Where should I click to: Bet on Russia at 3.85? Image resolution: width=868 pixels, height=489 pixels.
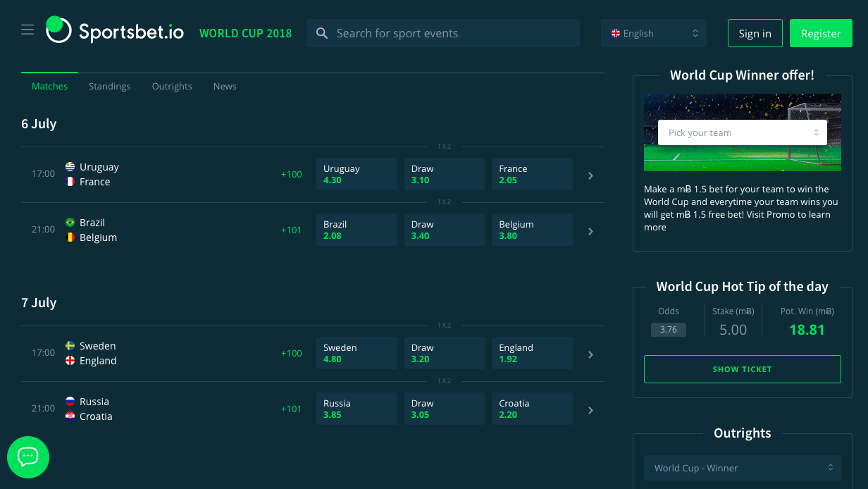[356, 409]
